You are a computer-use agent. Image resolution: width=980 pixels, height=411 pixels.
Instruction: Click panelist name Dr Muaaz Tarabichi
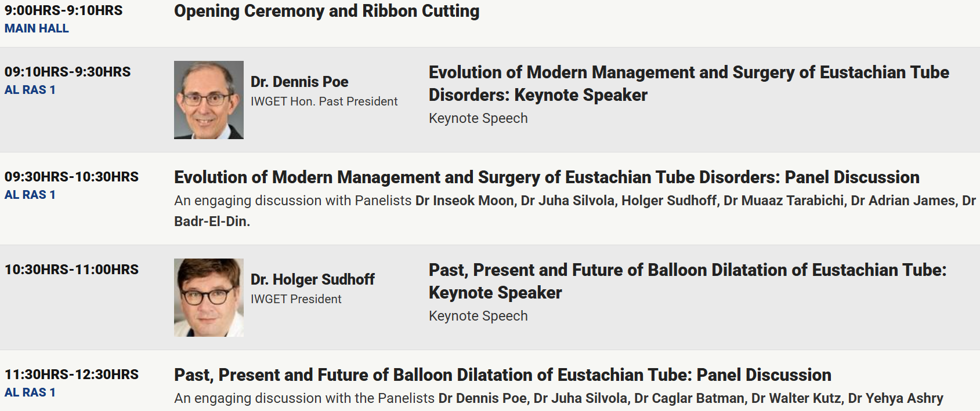(x=783, y=201)
